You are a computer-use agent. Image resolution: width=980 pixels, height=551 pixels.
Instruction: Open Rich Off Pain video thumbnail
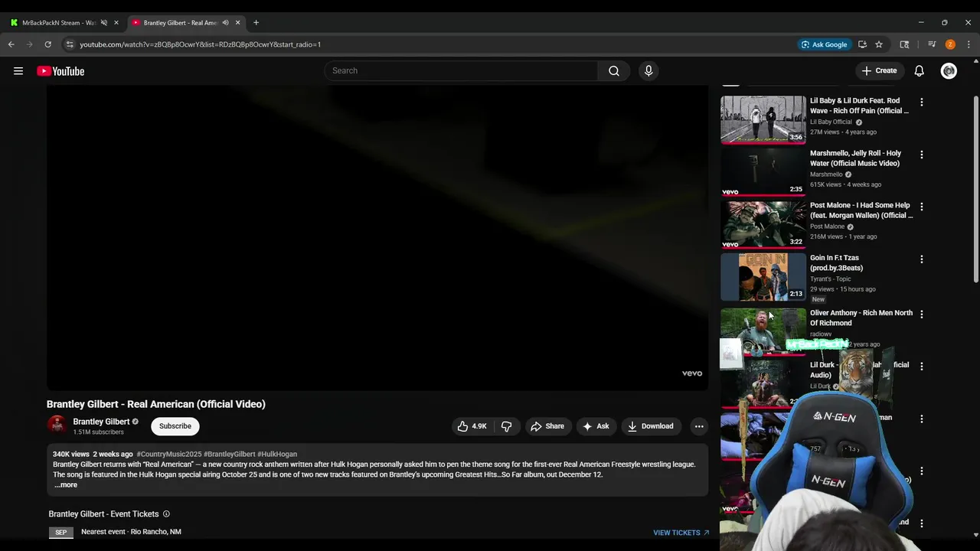coord(763,119)
